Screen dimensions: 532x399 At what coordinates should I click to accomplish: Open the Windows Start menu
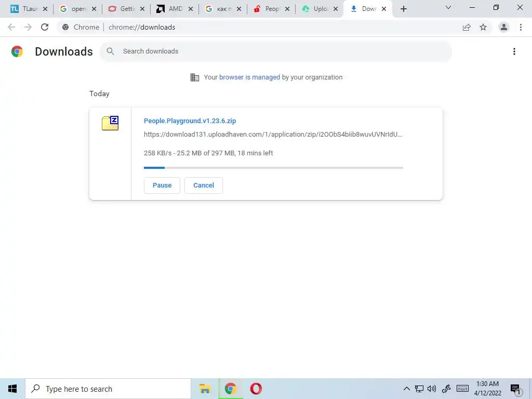12,389
